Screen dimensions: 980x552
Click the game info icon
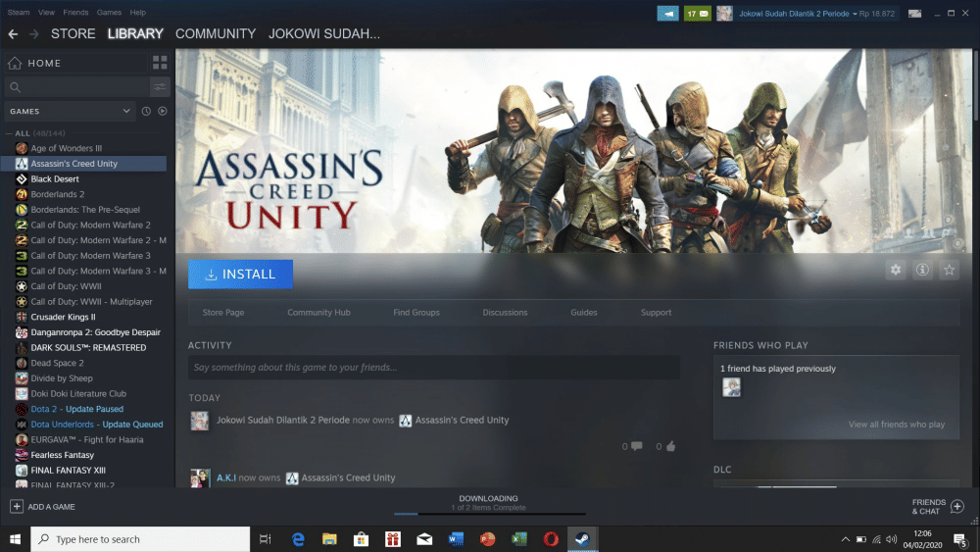tap(922, 270)
